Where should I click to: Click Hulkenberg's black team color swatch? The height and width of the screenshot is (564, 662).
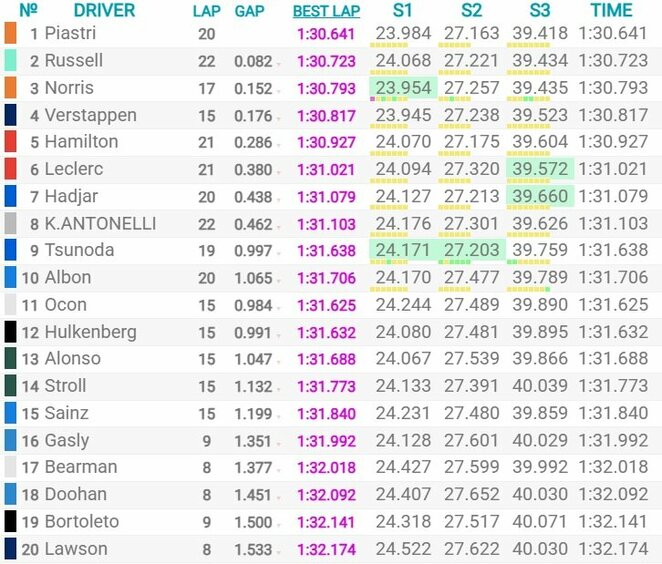10,332
